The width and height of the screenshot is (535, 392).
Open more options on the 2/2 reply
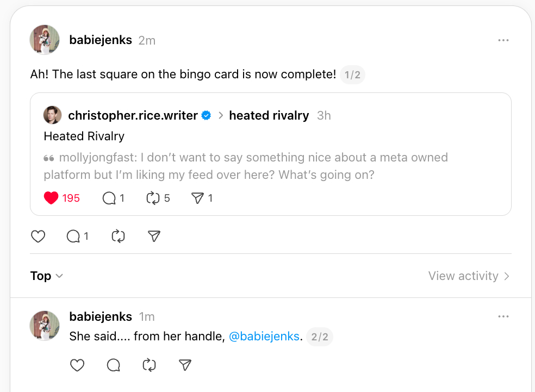tap(503, 316)
